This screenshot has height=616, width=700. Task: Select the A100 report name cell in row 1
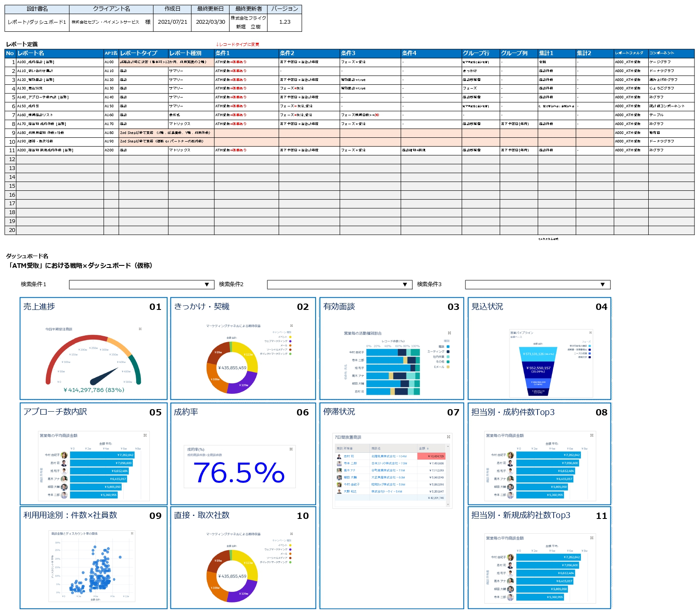pyautogui.click(x=60, y=62)
